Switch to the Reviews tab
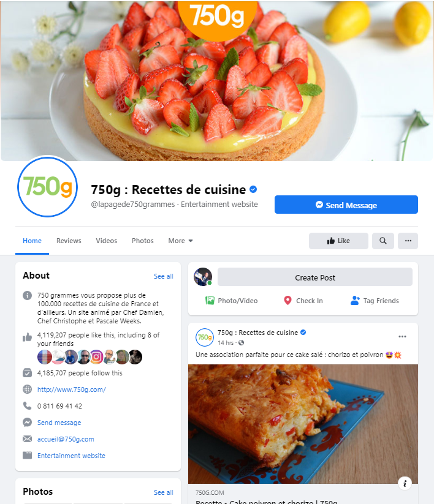 [69, 241]
